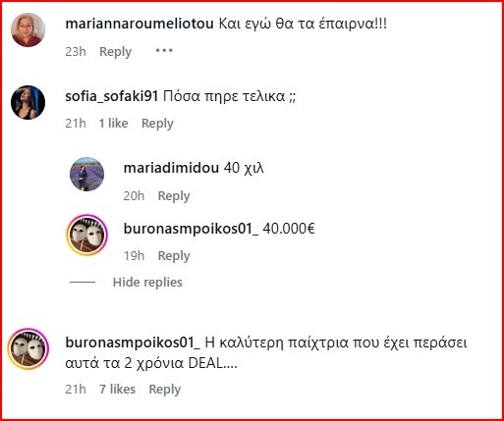The image size is (504, 421).
Task: Show who liked sofia_sofaki91's comment (1 like)
Action: click(x=113, y=124)
